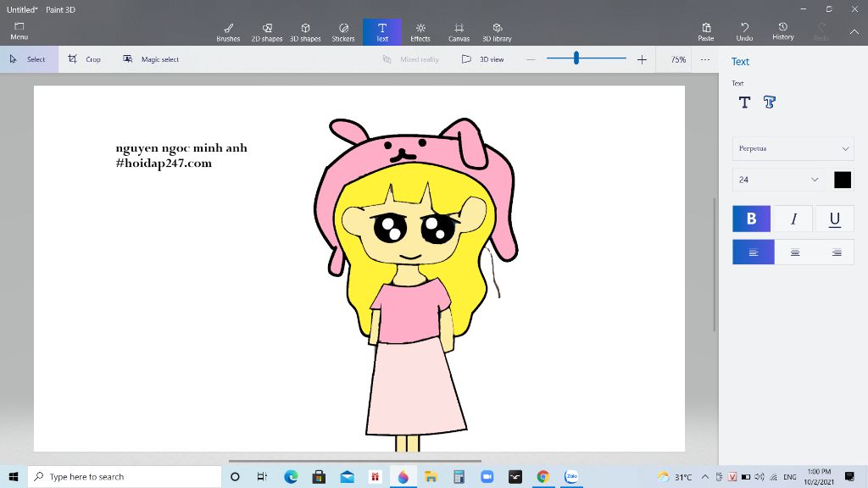
Task: Open weather widget showing 31°C
Action: [x=675, y=476]
